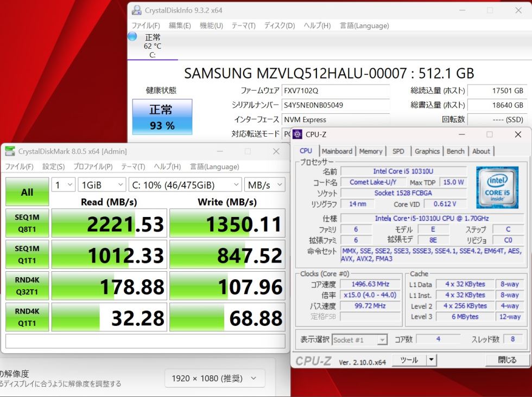Select the CPU tab in CPU-Z
This screenshot has width=532, height=397.
click(306, 151)
